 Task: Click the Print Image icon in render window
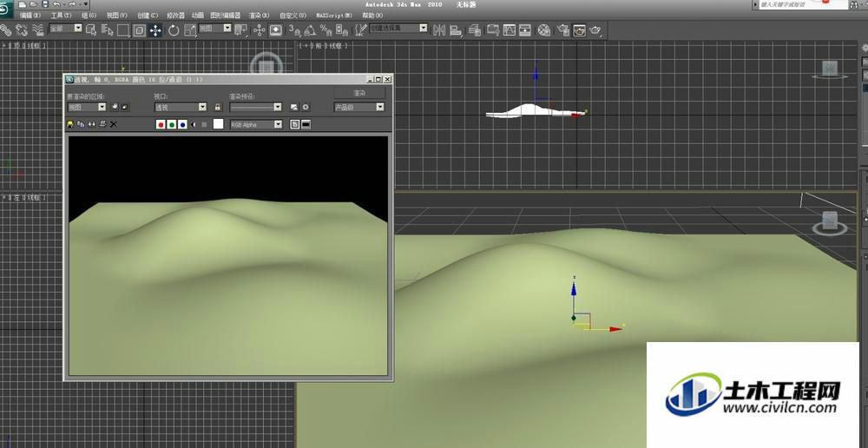pyautogui.click(x=102, y=125)
